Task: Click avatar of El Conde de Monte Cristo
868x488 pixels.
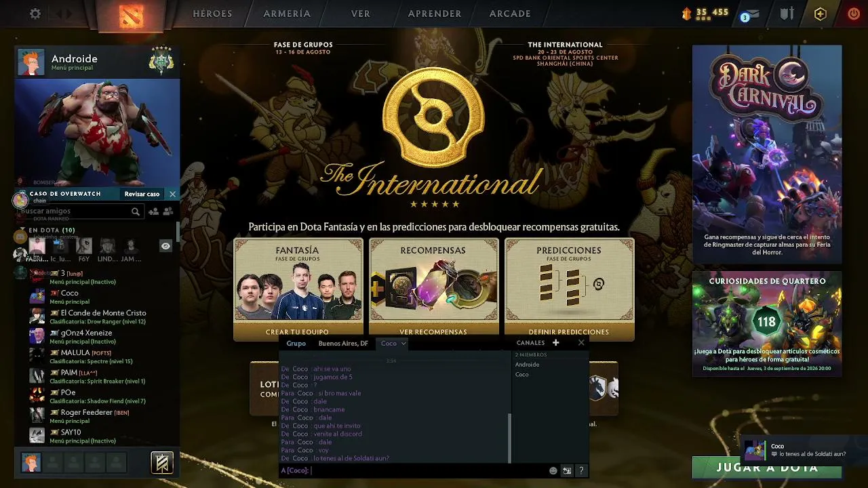Action: click(x=37, y=317)
